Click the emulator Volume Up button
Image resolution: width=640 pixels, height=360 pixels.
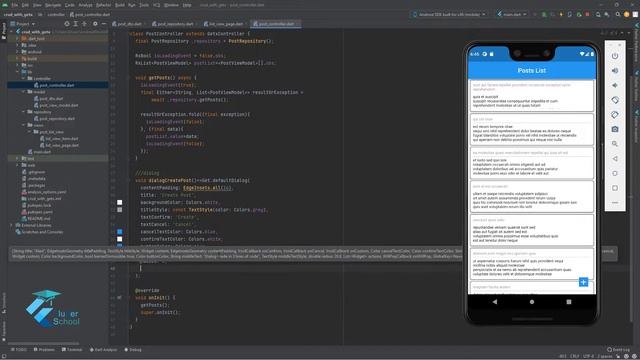615,71
